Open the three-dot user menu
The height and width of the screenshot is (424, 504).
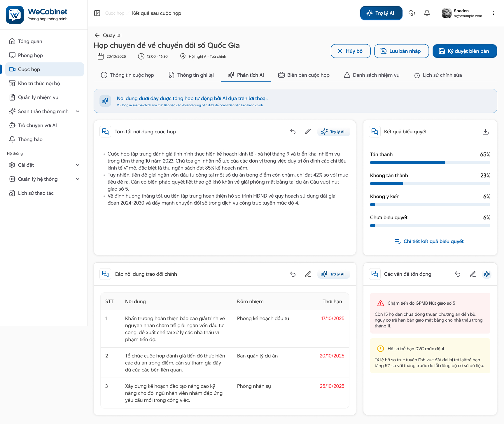tap(494, 13)
